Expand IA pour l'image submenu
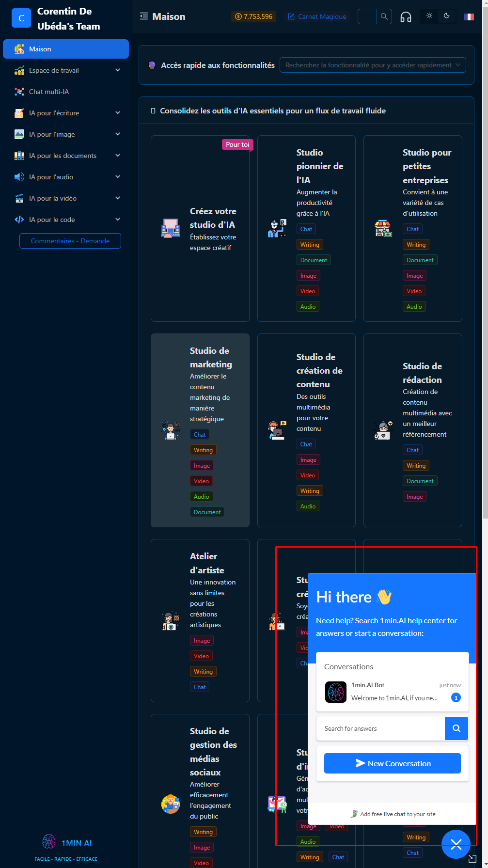Image resolution: width=488 pixels, height=868 pixels. coord(66,134)
